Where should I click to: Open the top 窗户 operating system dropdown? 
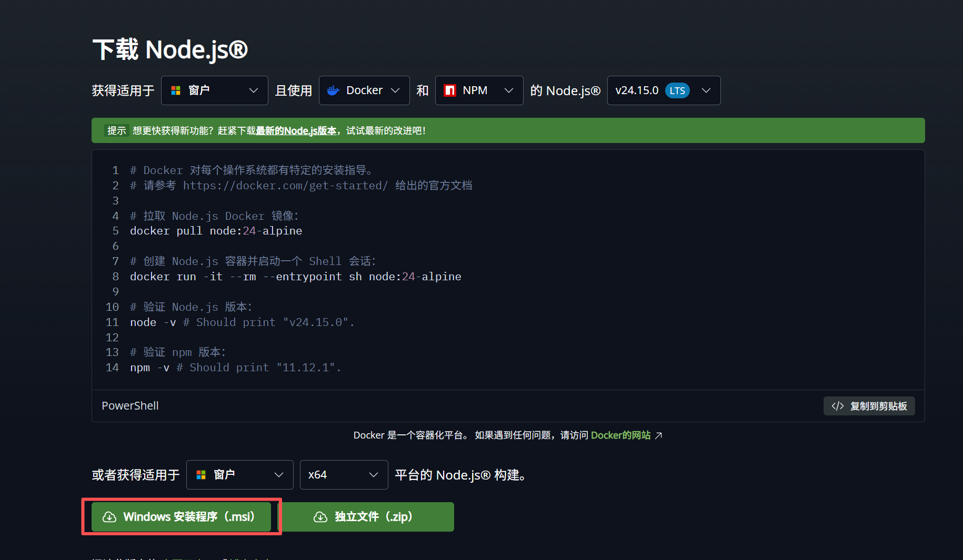click(214, 90)
